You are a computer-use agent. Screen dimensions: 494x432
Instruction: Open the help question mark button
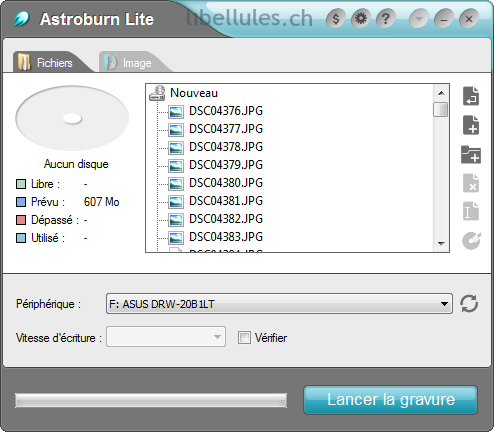pyautogui.click(x=386, y=19)
